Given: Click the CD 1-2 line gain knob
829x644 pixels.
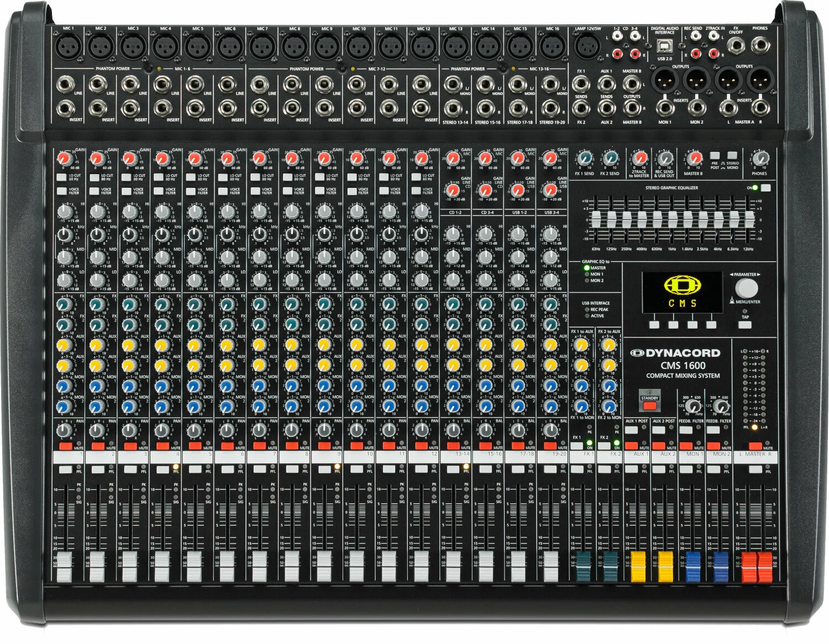Looking at the screenshot, I should click(x=453, y=191).
